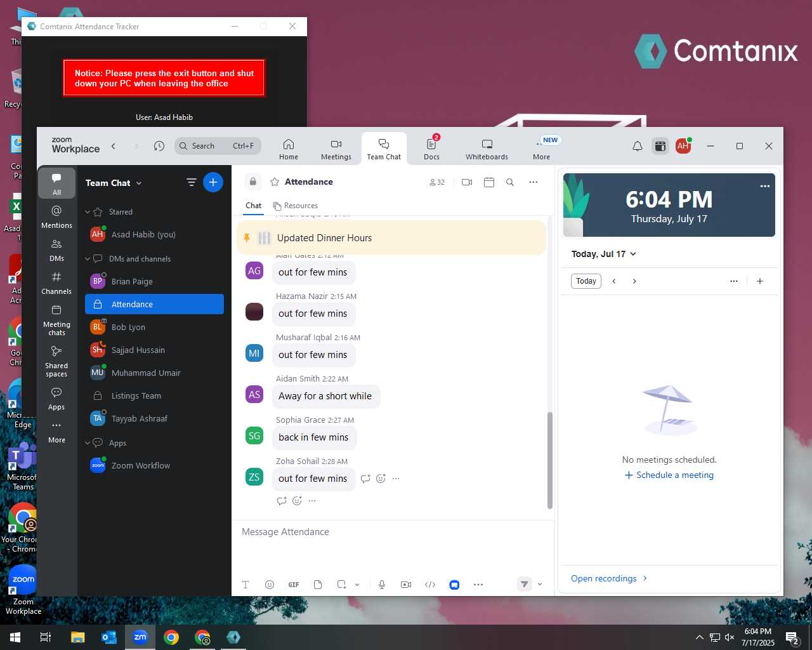The height and width of the screenshot is (650, 812).
Task: Open send options dropdown arrow
Action: click(540, 585)
